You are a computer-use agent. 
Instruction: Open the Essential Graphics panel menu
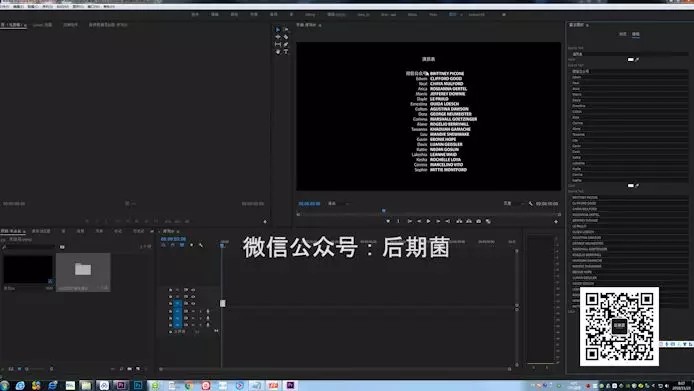[x=587, y=25]
